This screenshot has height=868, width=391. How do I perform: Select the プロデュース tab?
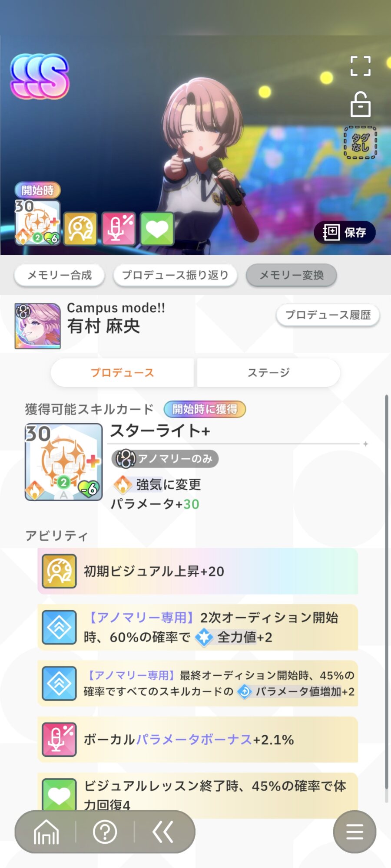(122, 372)
